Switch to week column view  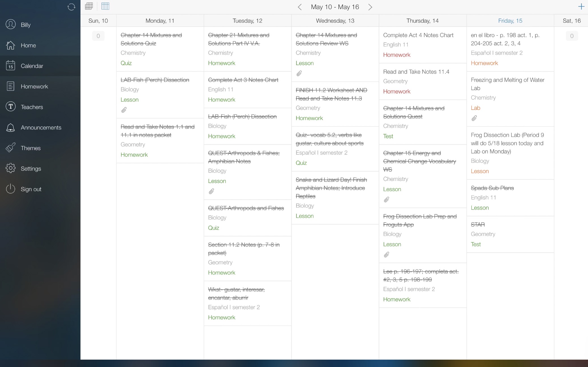pyautogui.click(x=105, y=6)
